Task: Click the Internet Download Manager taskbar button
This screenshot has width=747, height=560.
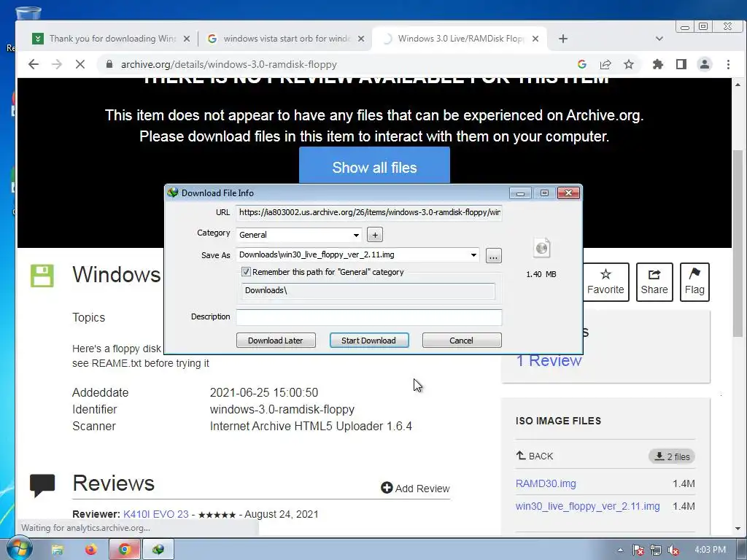Action: click(158, 550)
